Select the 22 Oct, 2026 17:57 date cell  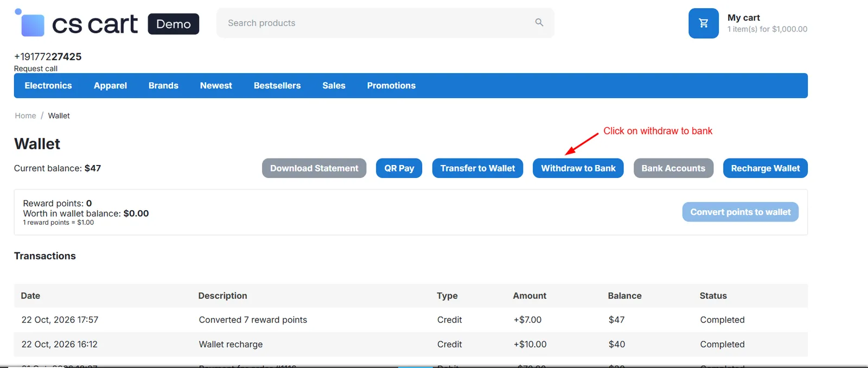(60, 320)
